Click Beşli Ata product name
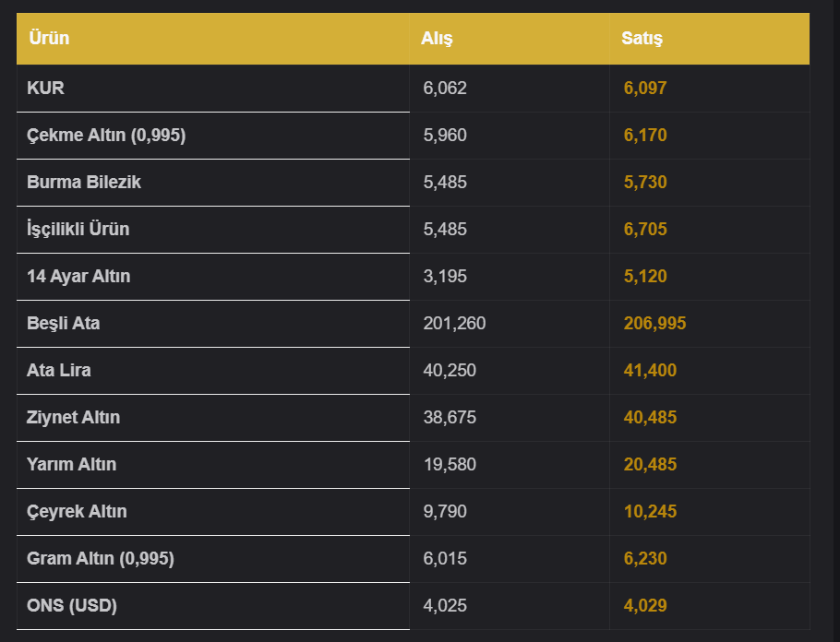The image size is (840, 642). point(63,324)
